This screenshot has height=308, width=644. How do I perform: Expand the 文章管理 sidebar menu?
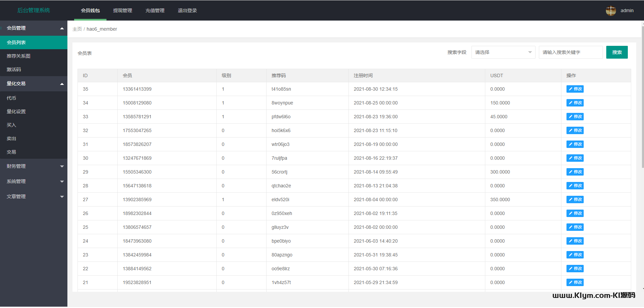point(34,196)
